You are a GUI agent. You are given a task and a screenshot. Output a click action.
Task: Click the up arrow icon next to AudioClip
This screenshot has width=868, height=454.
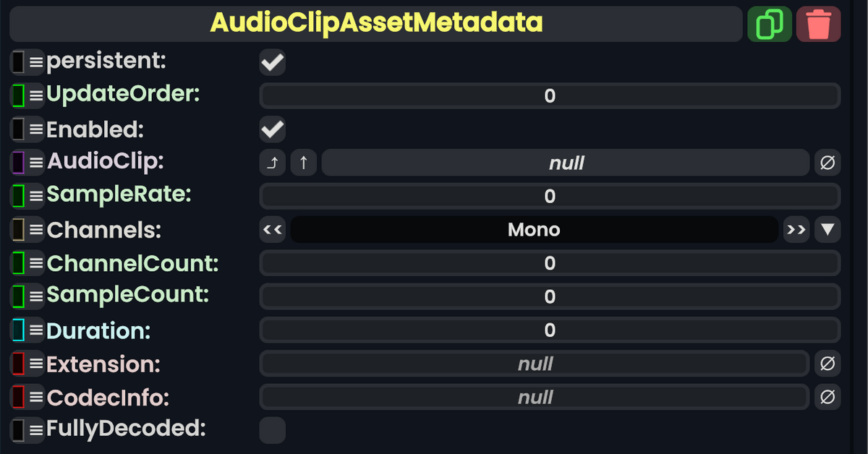pyautogui.click(x=303, y=162)
